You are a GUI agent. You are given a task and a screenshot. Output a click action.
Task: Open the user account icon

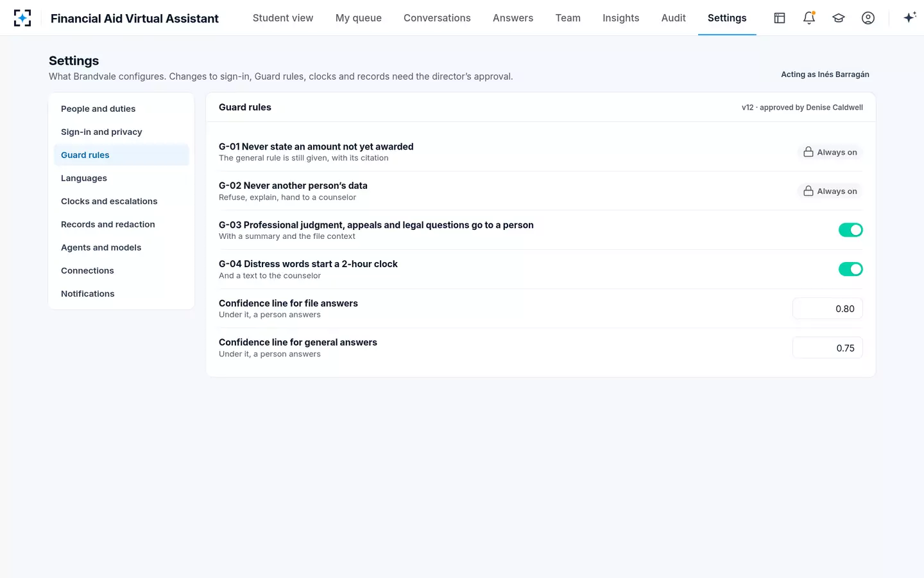pos(868,18)
